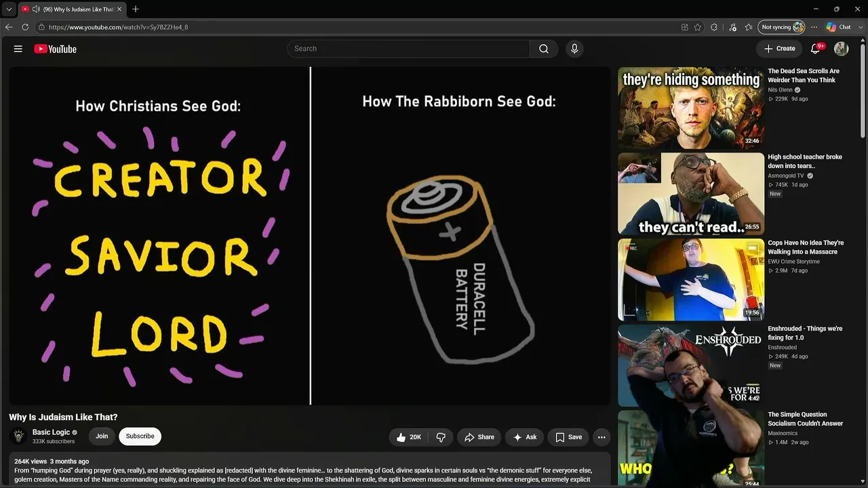
Task: Mute the tab via speaker icon
Action: click(x=35, y=9)
